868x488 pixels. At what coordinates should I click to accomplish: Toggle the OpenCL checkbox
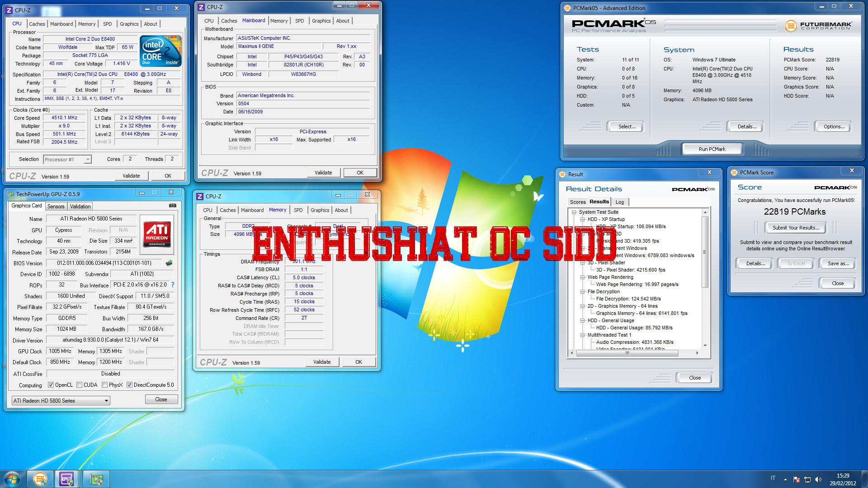[x=51, y=385]
